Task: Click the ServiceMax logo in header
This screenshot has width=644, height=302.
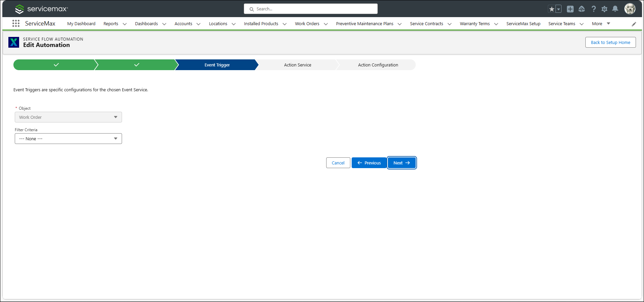Action: point(41,9)
